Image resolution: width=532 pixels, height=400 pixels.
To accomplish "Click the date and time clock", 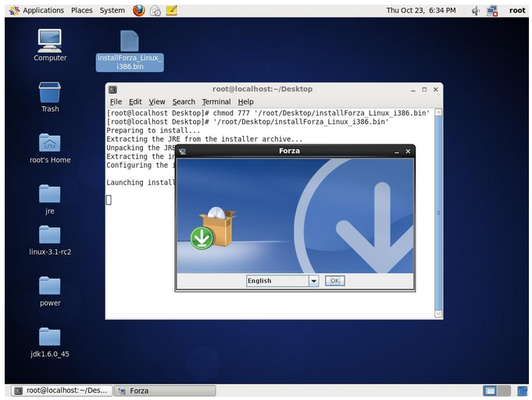I will tap(421, 10).
